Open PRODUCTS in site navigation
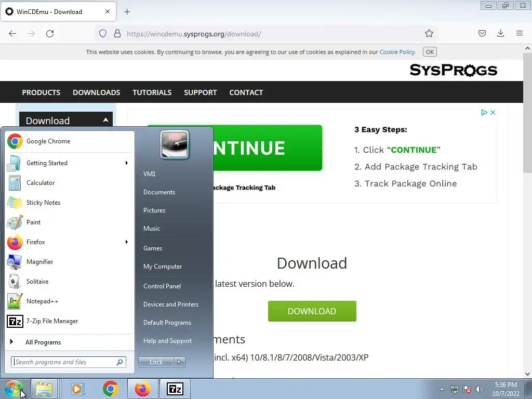Image resolution: width=532 pixels, height=399 pixels. 41,92
